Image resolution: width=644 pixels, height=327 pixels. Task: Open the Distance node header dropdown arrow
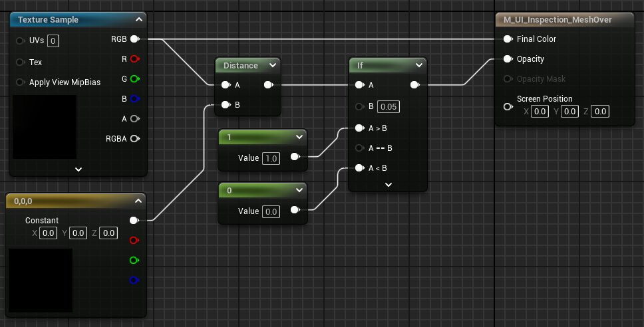coord(273,65)
